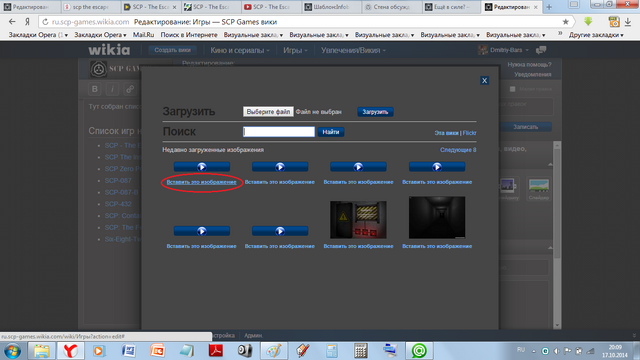This screenshot has height=360, width=640.
Task: Open the Windows Start menu
Action: (12, 351)
